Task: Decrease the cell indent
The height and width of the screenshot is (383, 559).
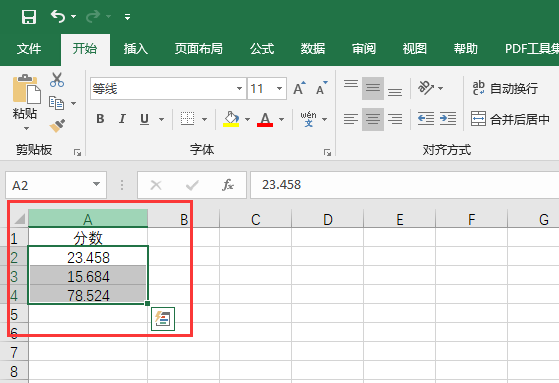Action: click(x=426, y=118)
